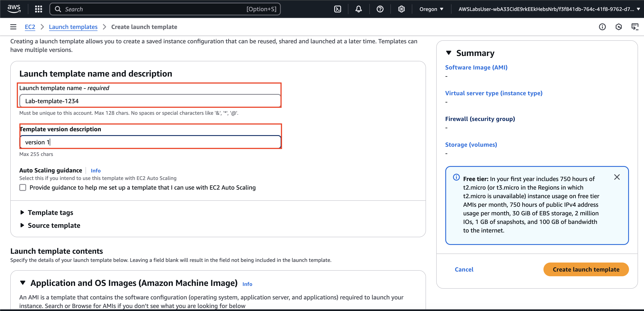
Task: Focus the Template version description field
Action: click(150, 142)
